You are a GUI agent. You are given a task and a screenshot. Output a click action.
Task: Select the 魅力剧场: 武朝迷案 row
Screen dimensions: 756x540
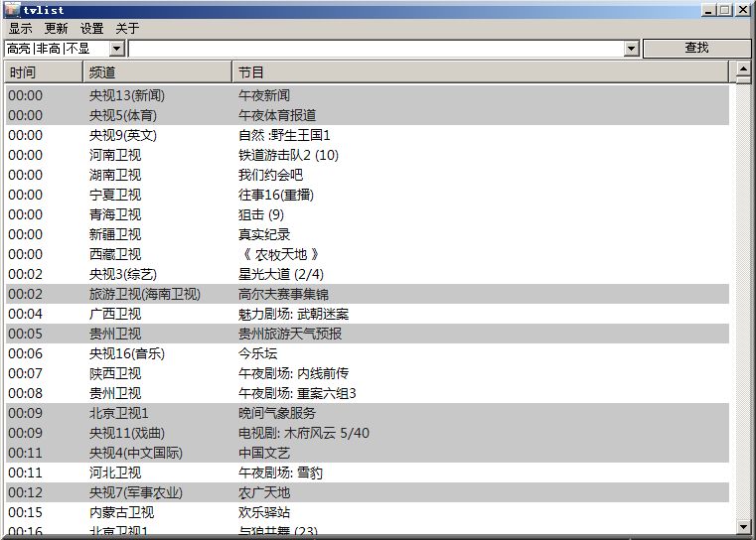[x=367, y=314]
